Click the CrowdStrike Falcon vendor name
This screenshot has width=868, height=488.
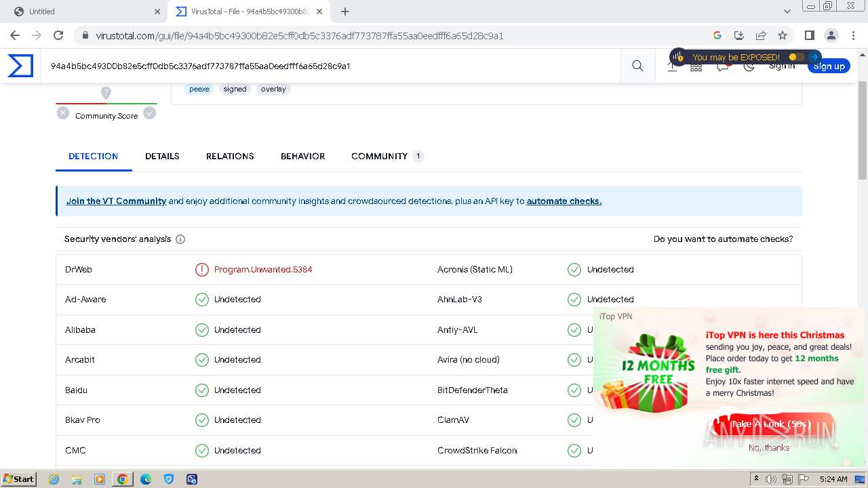pyautogui.click(x=477, y=450)
